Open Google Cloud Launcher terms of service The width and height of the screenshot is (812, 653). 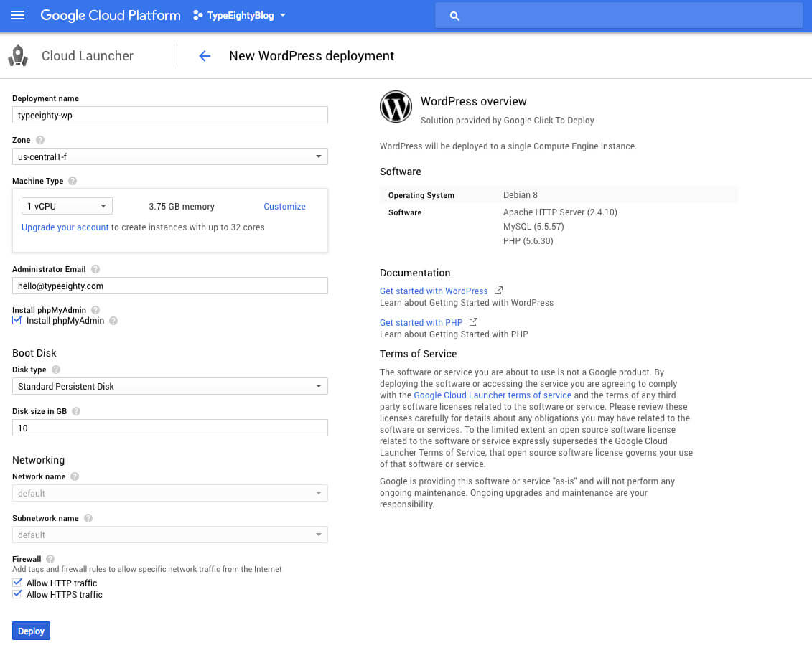(493, 395)
